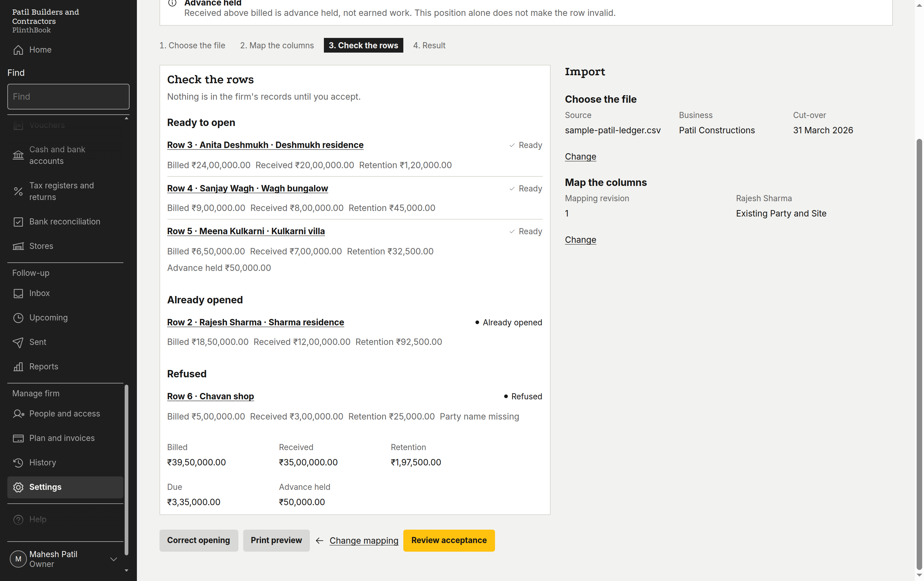Click Existing Party and Site value

781,213
